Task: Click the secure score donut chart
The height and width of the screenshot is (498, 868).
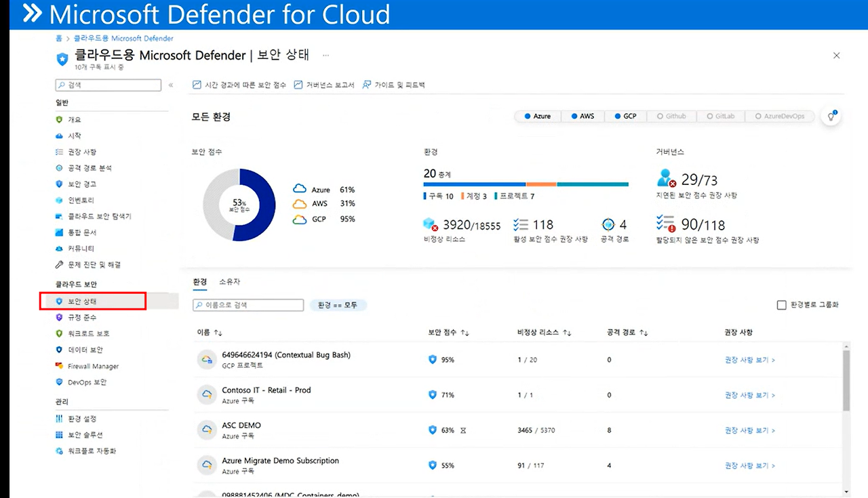Action: [239, 205]
